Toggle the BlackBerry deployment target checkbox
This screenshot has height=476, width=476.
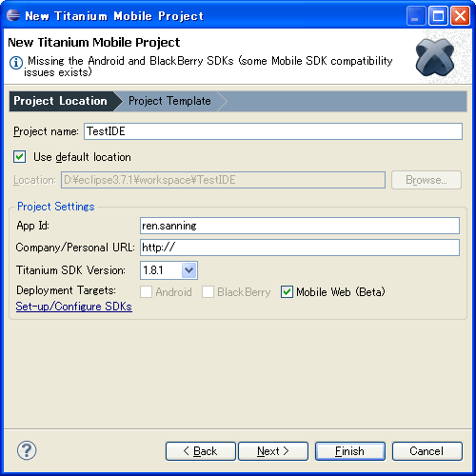[x=208, y=291]
